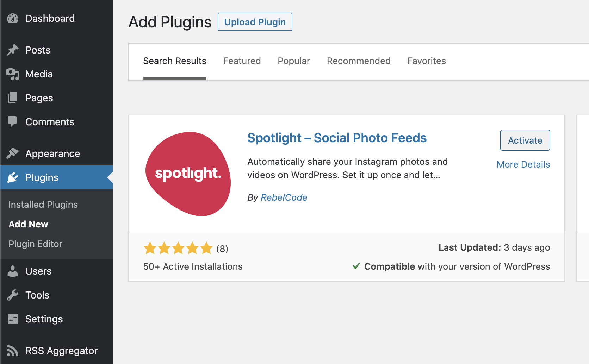The height and width of the screenshot is (364, 589).
Task: Click the Appearance paintbrush icon
Action: (13, 153)
